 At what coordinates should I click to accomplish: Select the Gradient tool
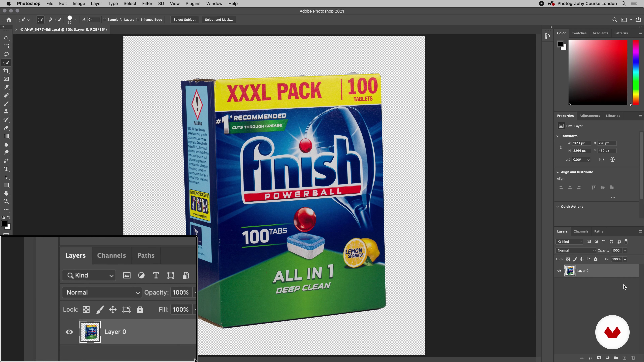(6, 136)
